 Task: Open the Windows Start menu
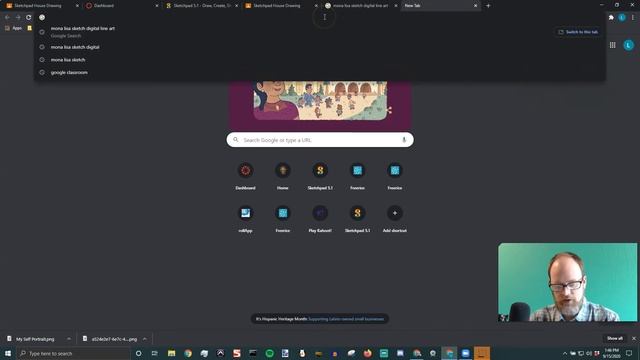click(8, 353)
